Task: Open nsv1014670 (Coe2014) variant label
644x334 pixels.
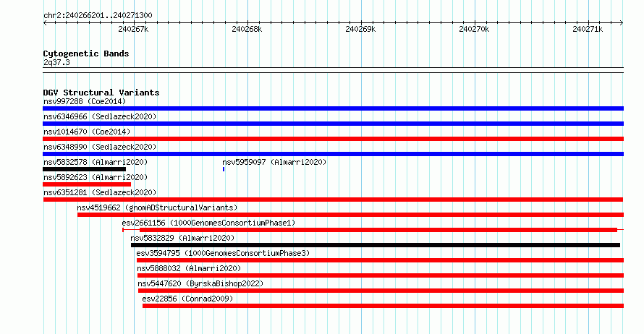Action: 87,132
